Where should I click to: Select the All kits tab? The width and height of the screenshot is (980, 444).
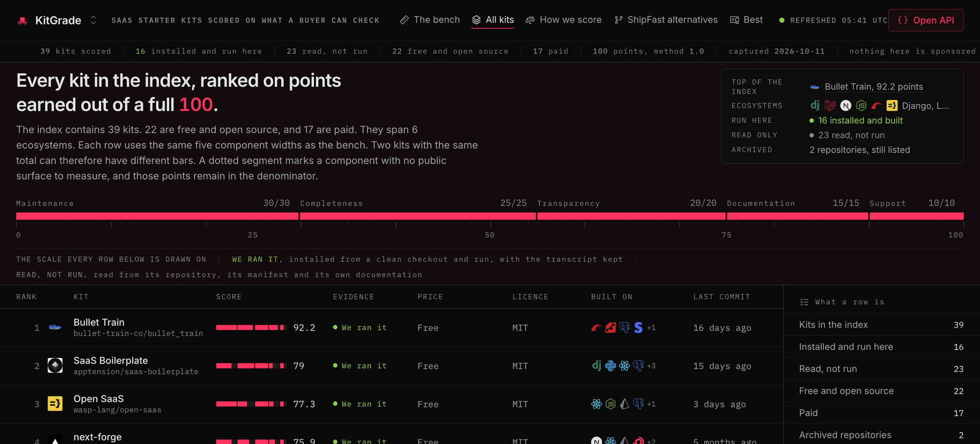click(x=493, y=20)
